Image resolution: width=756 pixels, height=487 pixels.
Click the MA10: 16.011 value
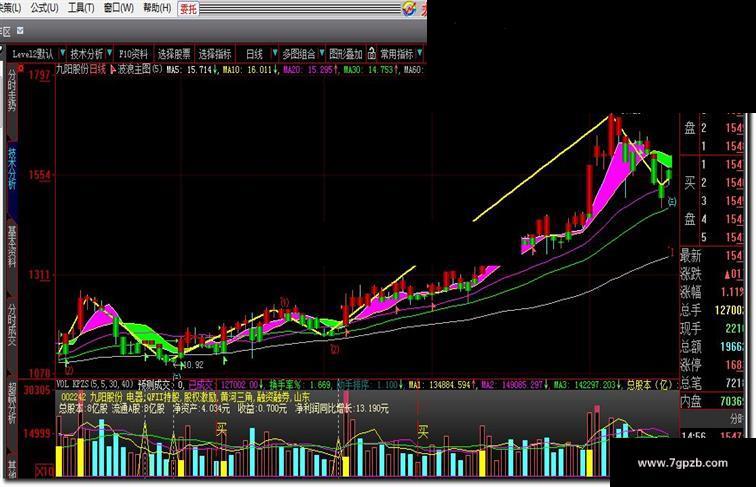pos(250,69)
